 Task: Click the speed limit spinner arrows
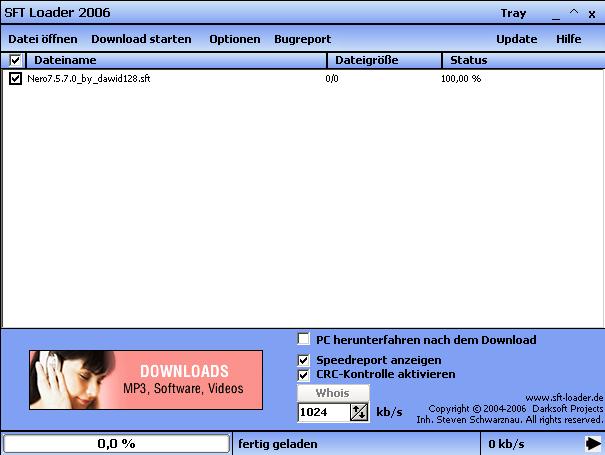[359, 412]
